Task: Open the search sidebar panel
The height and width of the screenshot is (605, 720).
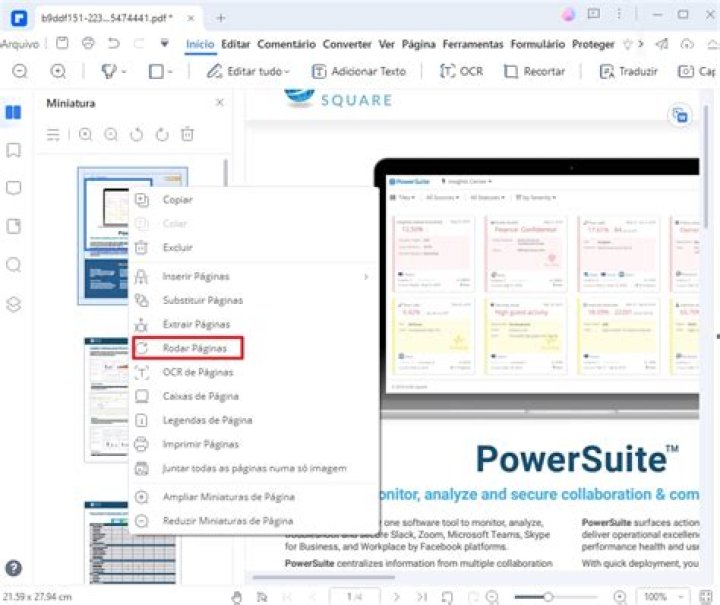Action: pyautogui.click(x=13, y=265)
